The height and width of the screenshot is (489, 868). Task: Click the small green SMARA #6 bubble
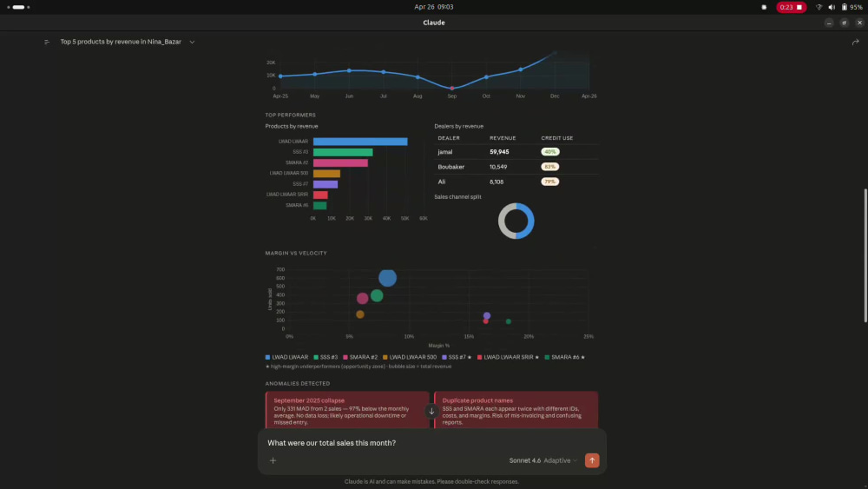click(x=509, y=321)
